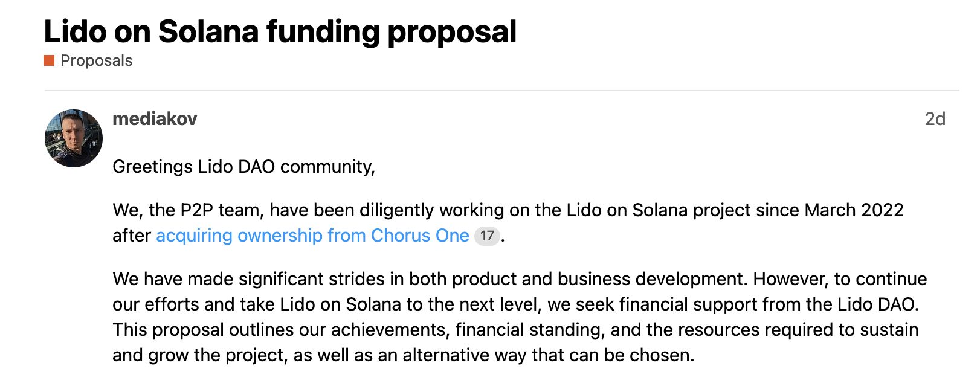Open mediakov's profile avatar picture
Image resolution: width=980 pixels, height=383 pixels.
pyautogui.click(x=74, y=138)
